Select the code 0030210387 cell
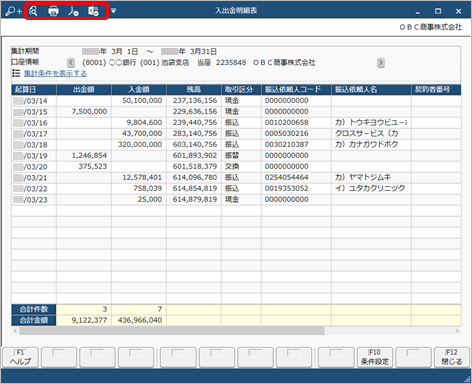The height and width of the screenshot is (384, 472). click(x=296, y=145)
